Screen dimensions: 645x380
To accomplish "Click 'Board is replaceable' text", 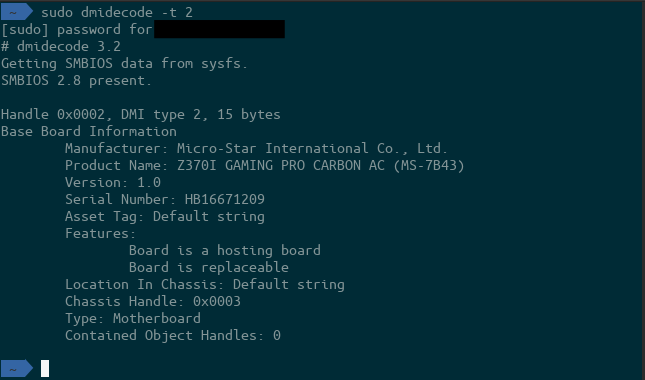I will coord(209,267).
